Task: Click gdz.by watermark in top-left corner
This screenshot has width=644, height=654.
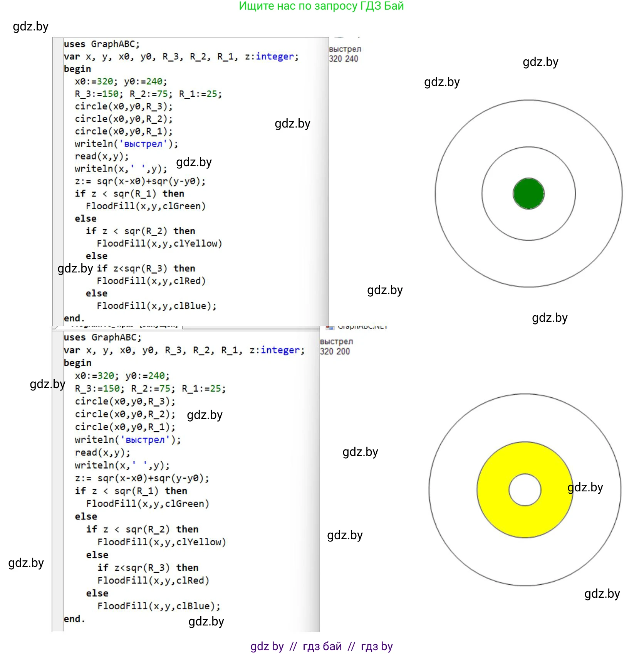Action: coord(30,26)
